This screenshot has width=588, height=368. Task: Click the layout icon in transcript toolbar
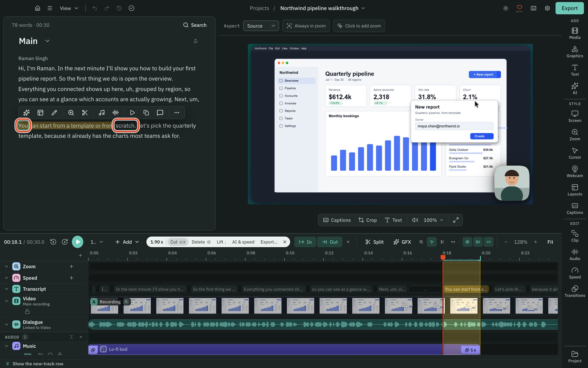pyautogui.click(x=40, y=113)
